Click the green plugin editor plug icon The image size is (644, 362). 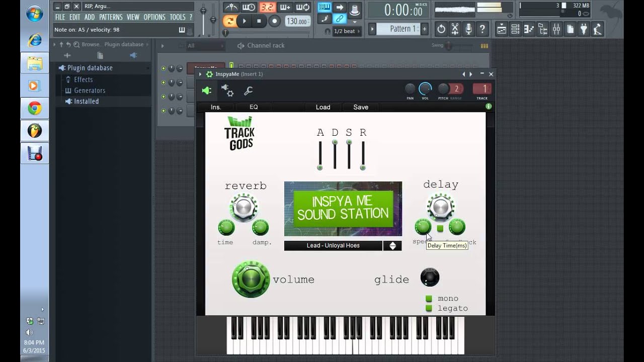pos(207,91)
